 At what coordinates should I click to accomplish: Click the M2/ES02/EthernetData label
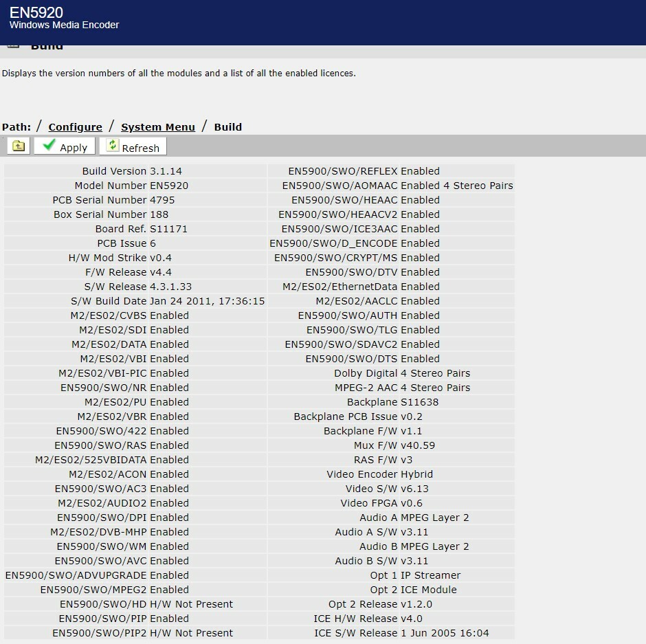click(340, 287)
